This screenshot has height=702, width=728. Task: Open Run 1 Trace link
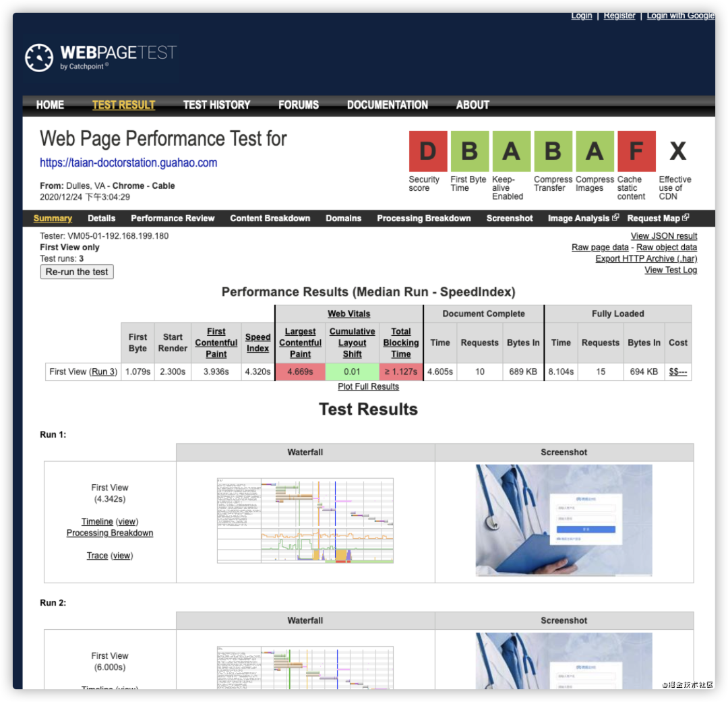point(97,556)
